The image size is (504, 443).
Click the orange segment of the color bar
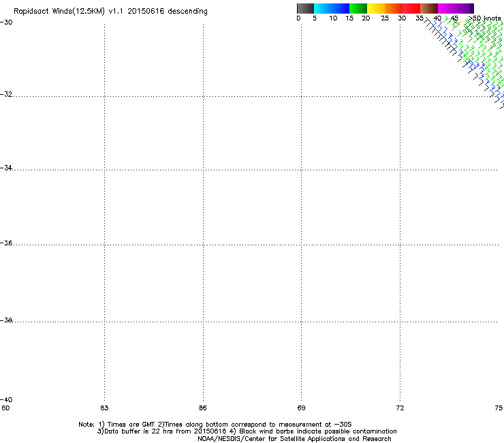[394, 8]
